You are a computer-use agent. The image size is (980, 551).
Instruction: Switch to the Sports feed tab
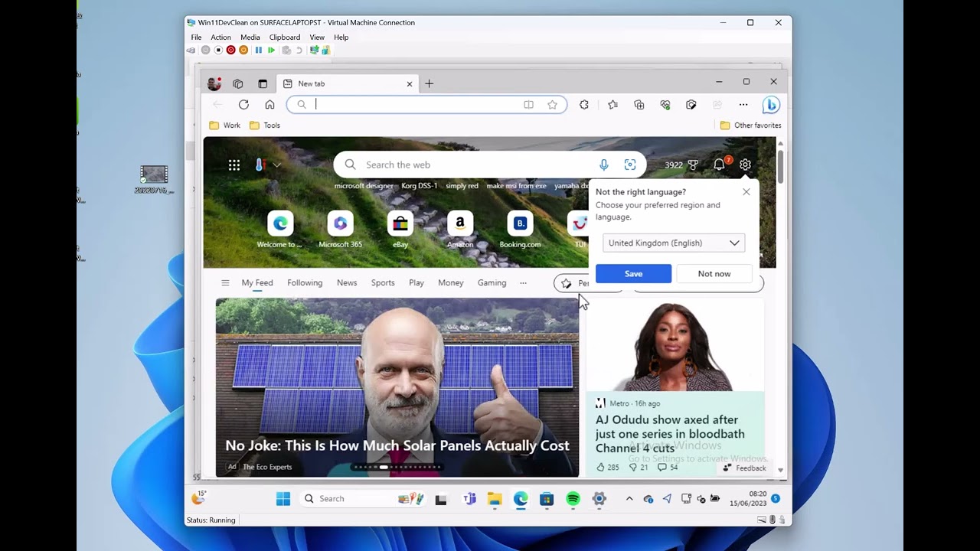tap(383, 283)
